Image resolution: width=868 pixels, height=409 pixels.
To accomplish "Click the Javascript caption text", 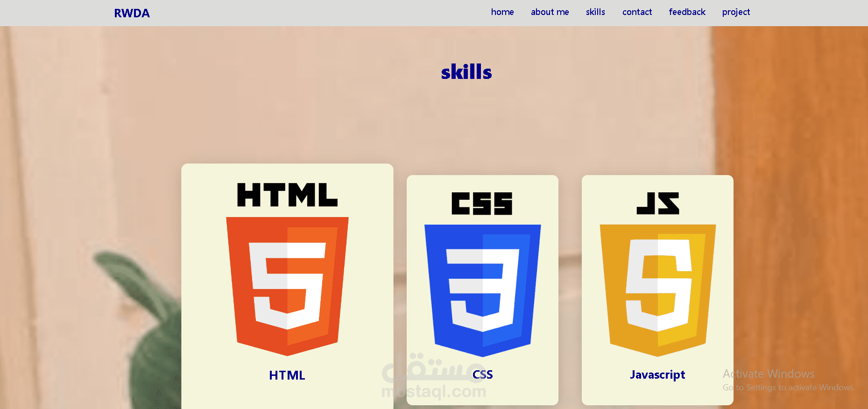I will coord(657,375).
